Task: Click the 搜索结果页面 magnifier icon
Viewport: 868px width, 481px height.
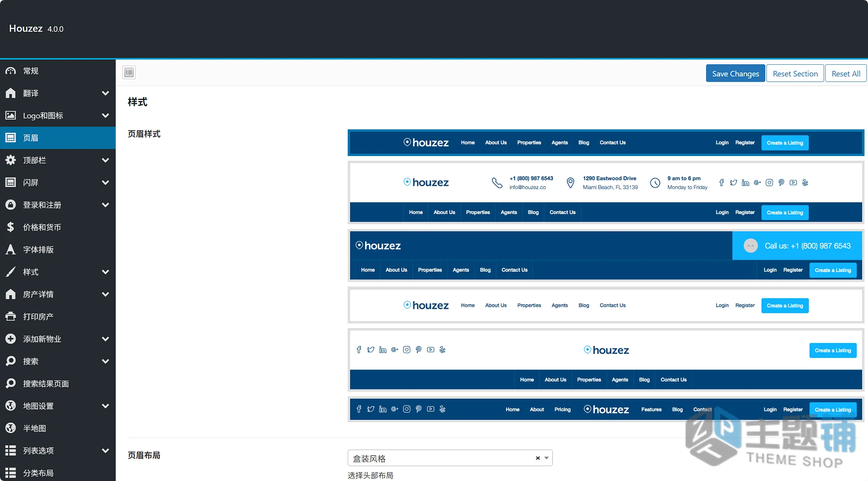Action: tap(11, 384)
